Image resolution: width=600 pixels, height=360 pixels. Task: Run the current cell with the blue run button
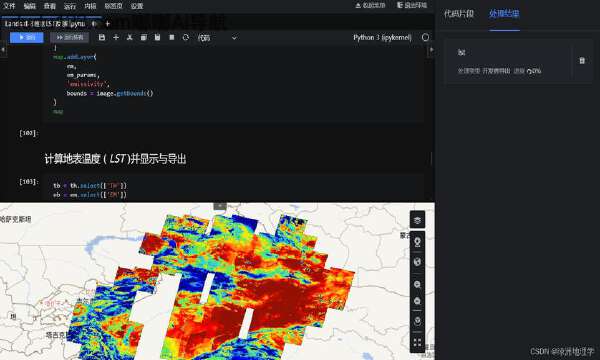[27, 37]
